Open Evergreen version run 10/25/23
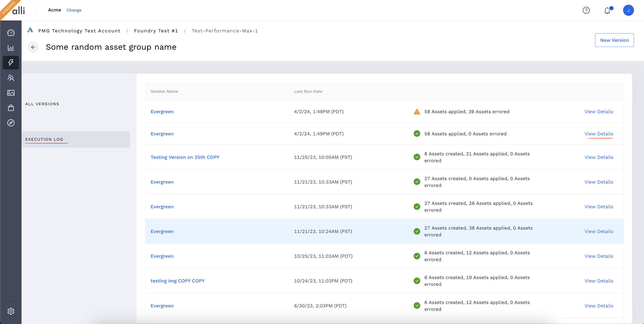Image resolution: width=644 pixels, height=324 pixels. coord(162,256)
